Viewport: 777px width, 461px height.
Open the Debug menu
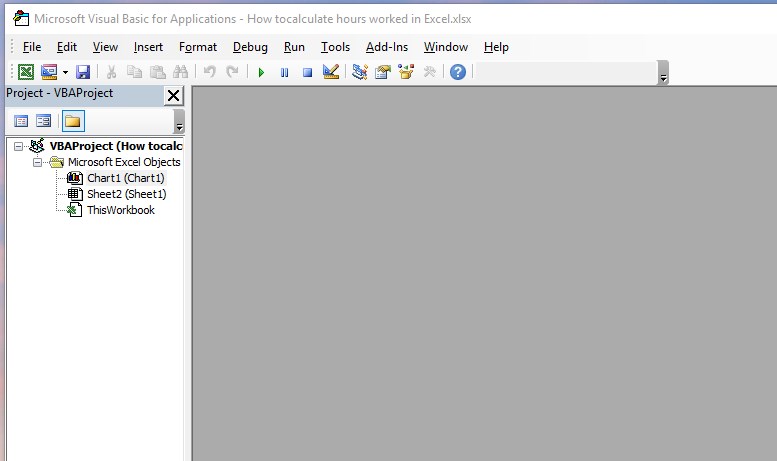click(250, 47)
